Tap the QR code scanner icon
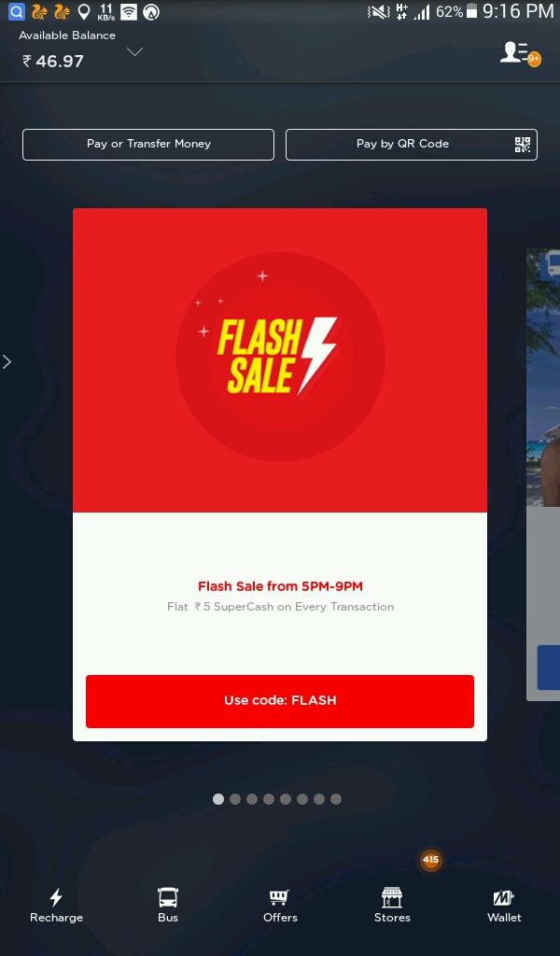 523,145
